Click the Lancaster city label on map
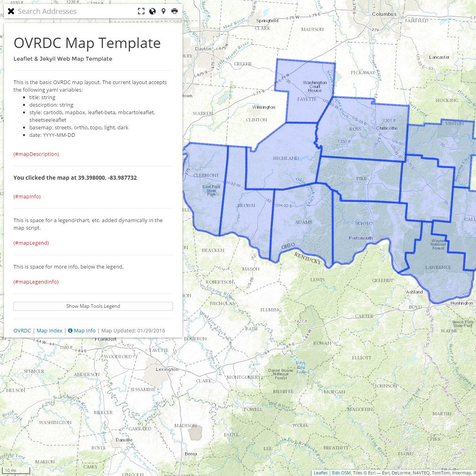This screenshot has width=476, height=476. (x=439, y=57)
